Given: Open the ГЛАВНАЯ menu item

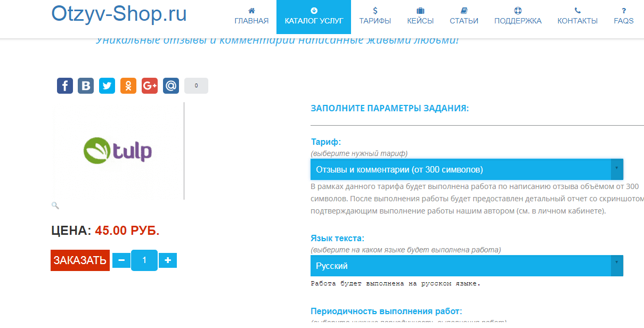Looking at the screenshot, I should pyautogui.click(x=251, y=17).
